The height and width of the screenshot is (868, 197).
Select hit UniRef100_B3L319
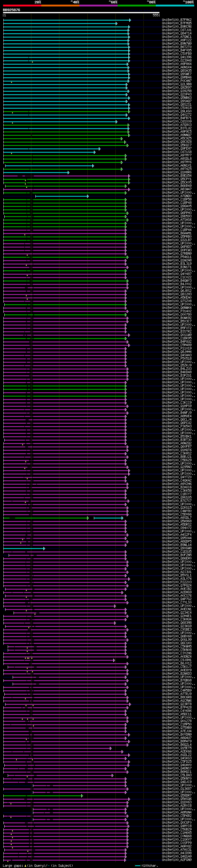pos(177,264)
